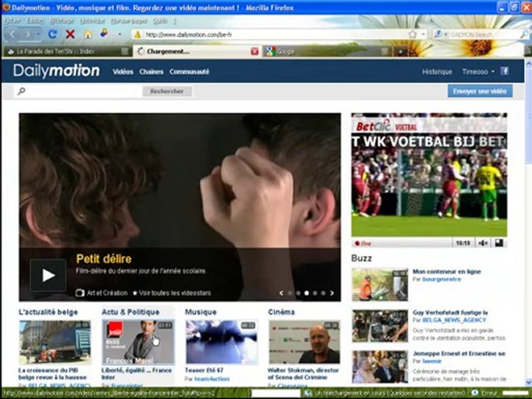Go to previous featured video with left arrow

pyautogui.click(x=282, y=293)
